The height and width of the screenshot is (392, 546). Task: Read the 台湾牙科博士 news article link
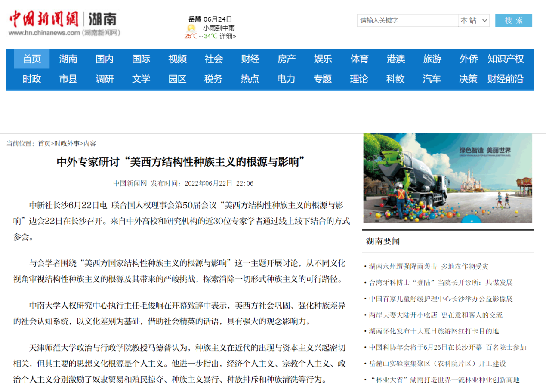pos(441,283)
